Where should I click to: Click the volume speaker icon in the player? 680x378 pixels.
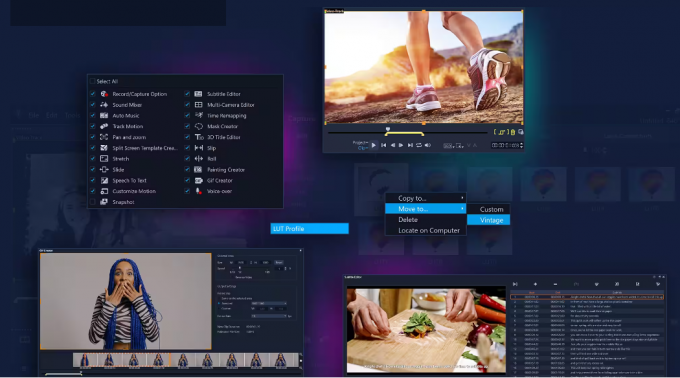pyautogui.click(x=428, y=145)
